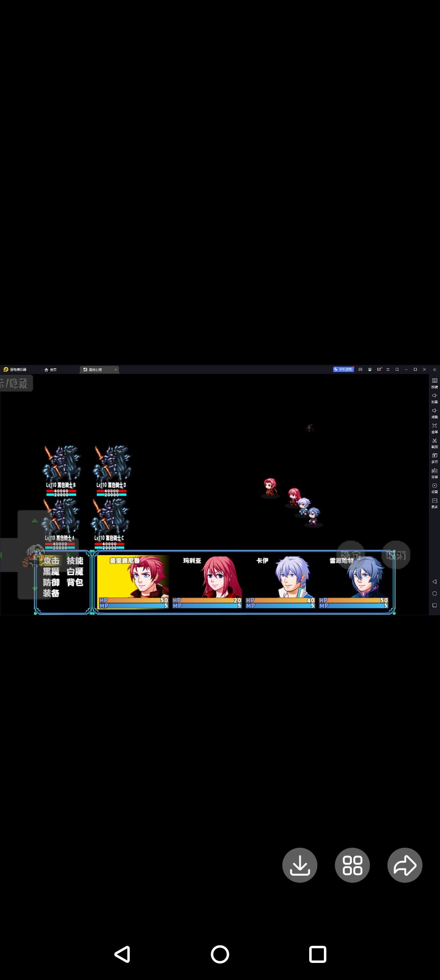This screenshot has width=440, height=980.
Task: Open multi-instance 多开 tool
Action: [x=434, y=457]
